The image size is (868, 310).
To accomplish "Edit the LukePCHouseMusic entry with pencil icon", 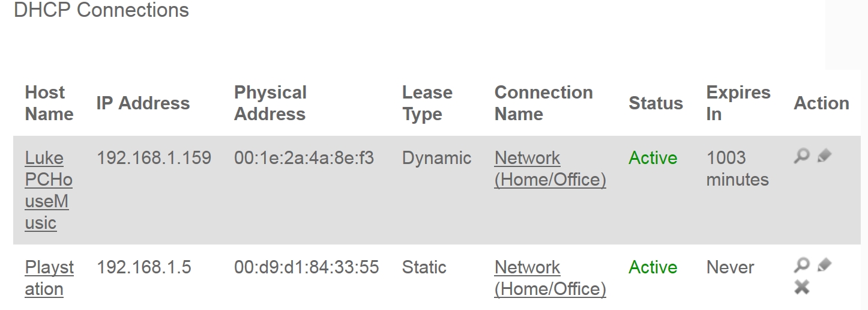I will [824, 156].
